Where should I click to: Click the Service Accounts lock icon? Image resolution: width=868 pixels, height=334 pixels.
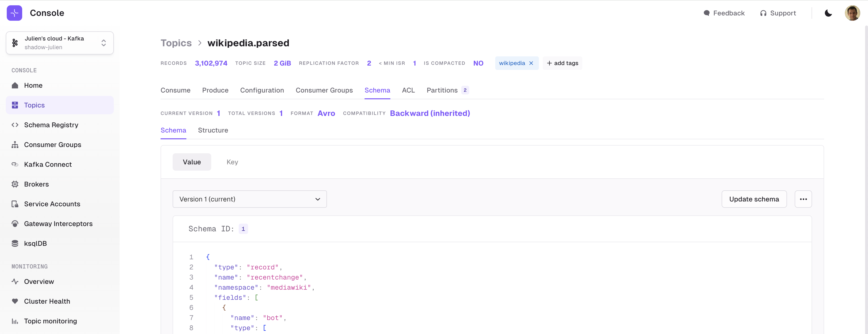coord(15,204)
